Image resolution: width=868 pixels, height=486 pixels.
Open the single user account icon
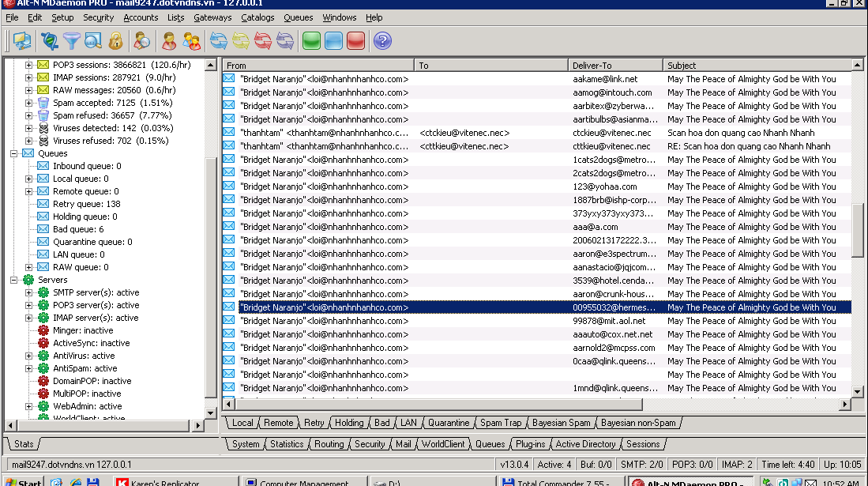pos(169,41)
